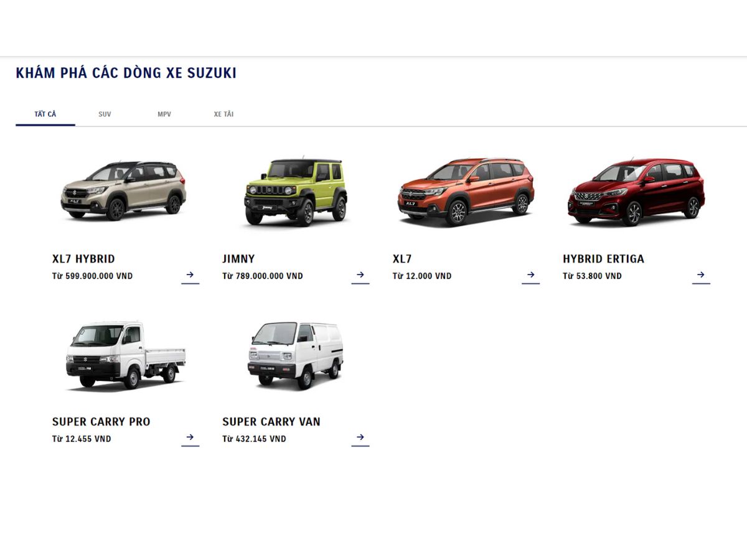Image resolution: width=747 pixels, height=560 pixels.
Task: Open the JIMNY model title
Action: (238, 259)
